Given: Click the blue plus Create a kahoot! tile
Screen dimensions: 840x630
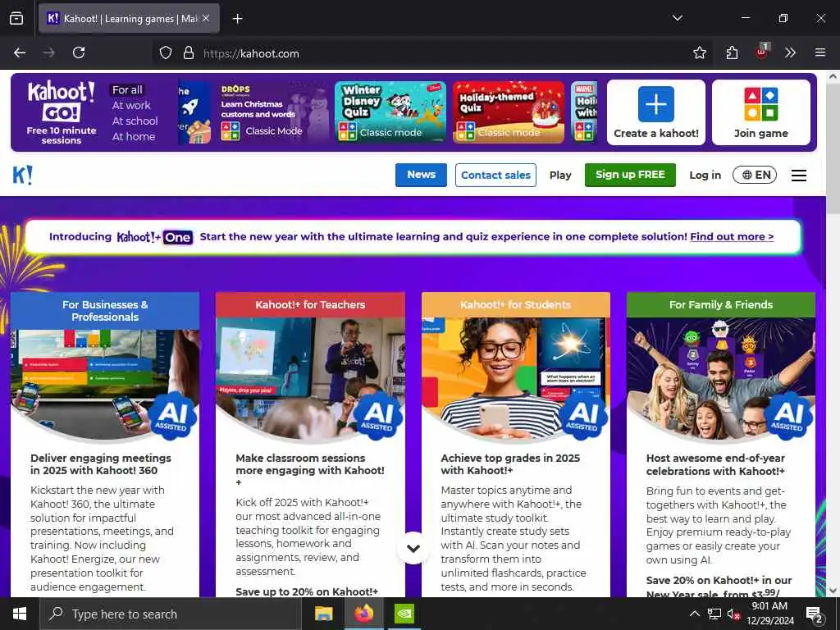Looking at the screenshot, I should (x=656, y=112).
